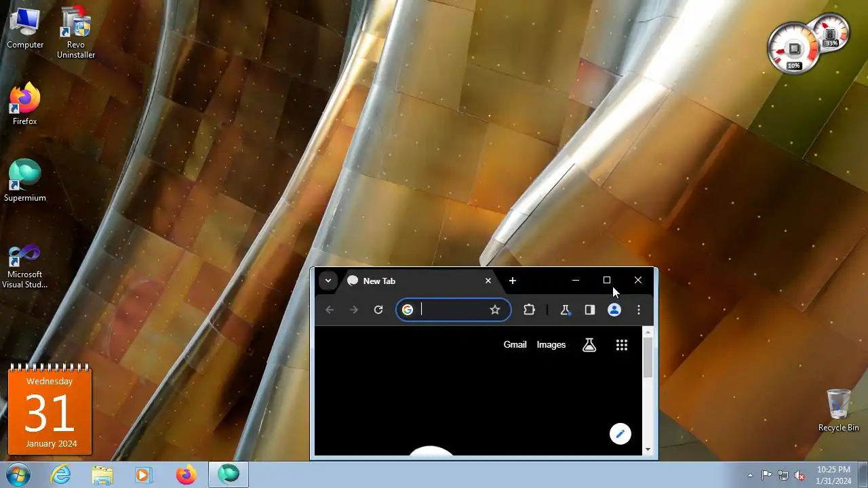868x488 pixels.
Task: Select the Microsoft Visual Studio shortcut
Action: (x=25, y=266)
